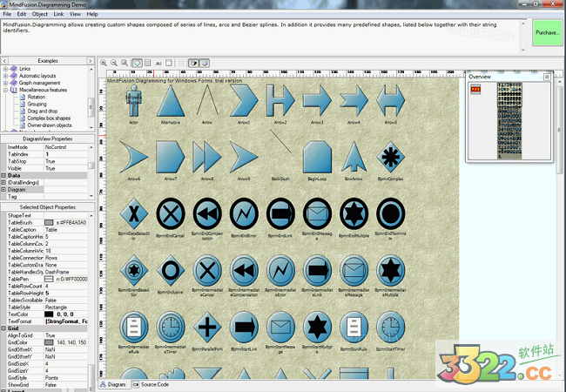566x392 pixels.
Task: Select the container node tool
Action: [x=169, y=63]
